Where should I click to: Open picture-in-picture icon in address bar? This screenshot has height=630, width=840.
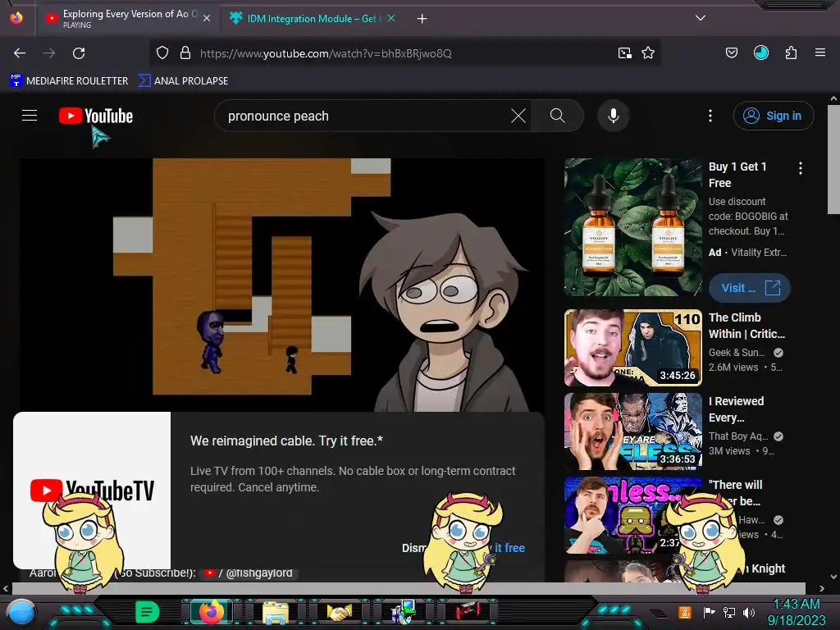(x=624, y=53)
